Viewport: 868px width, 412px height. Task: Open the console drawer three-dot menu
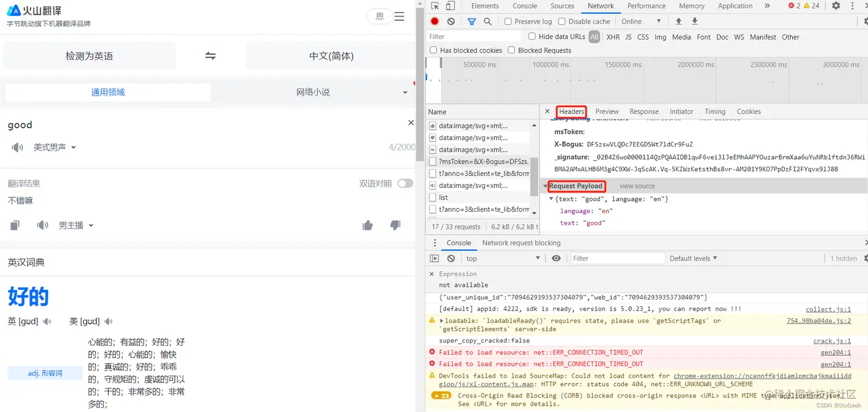pos(435,242)
